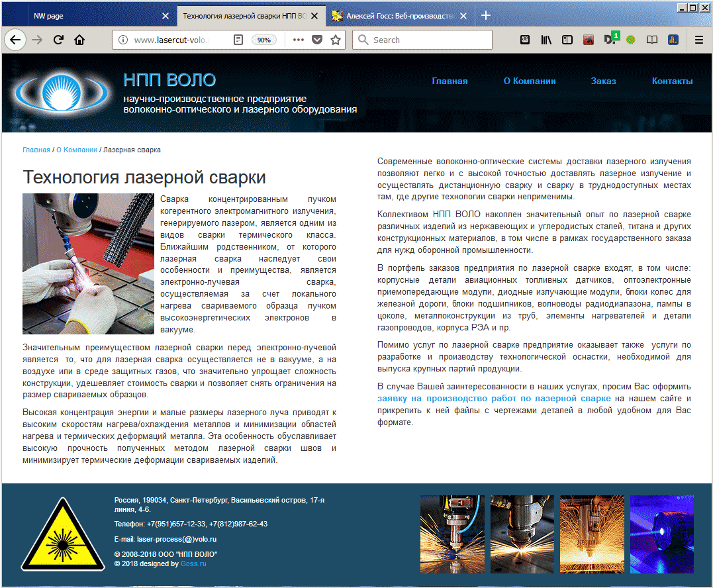Reload the current page
Screen dimensions: 713x588
tap(58, 40)
